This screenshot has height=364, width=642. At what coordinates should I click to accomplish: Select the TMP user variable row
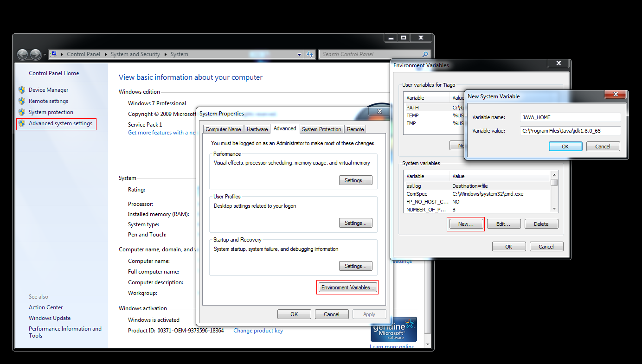click(x=434, y=123)
